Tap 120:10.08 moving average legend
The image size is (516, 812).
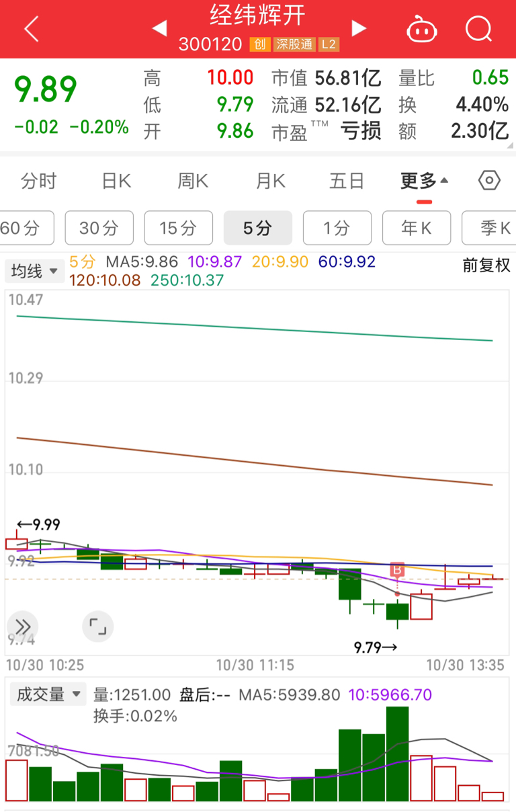(105, 280)
